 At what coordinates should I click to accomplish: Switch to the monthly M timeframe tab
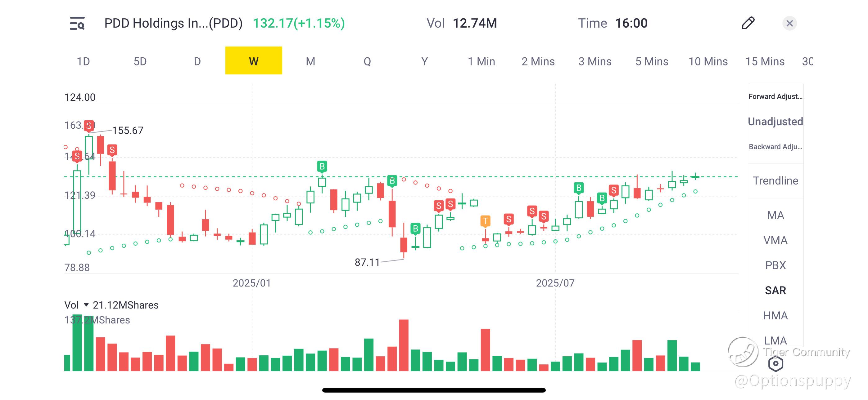coord(310,61)
